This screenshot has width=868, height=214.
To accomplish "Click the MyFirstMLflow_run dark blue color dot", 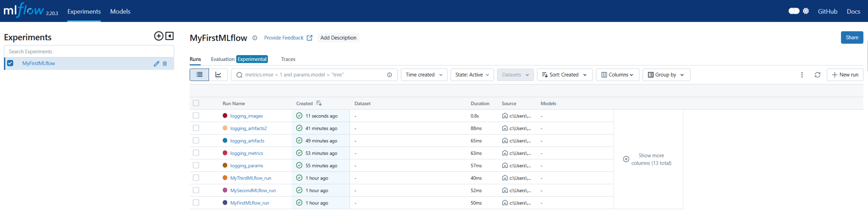I will [x=225, y=203].
